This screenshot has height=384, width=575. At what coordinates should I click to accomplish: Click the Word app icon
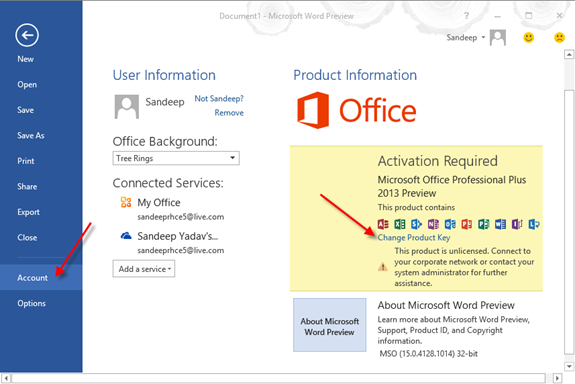500,224
